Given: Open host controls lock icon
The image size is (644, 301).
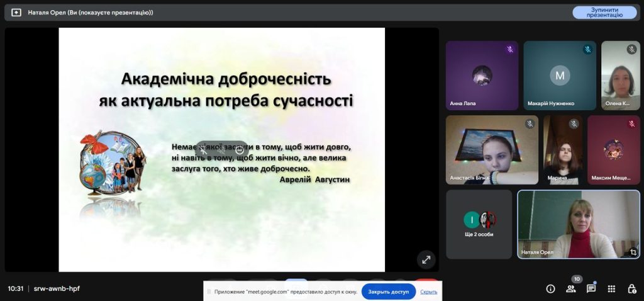Looking at the screenshot, I should click(631, 288).
